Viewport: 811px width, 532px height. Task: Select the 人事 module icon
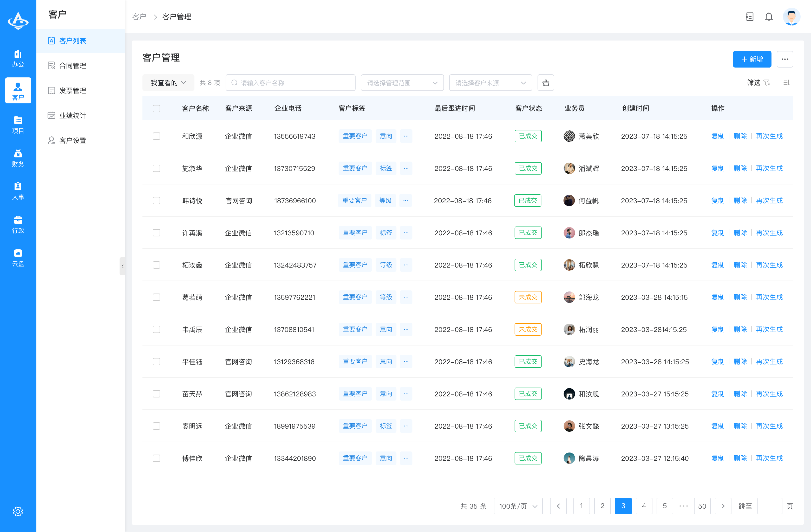point(18,191)
